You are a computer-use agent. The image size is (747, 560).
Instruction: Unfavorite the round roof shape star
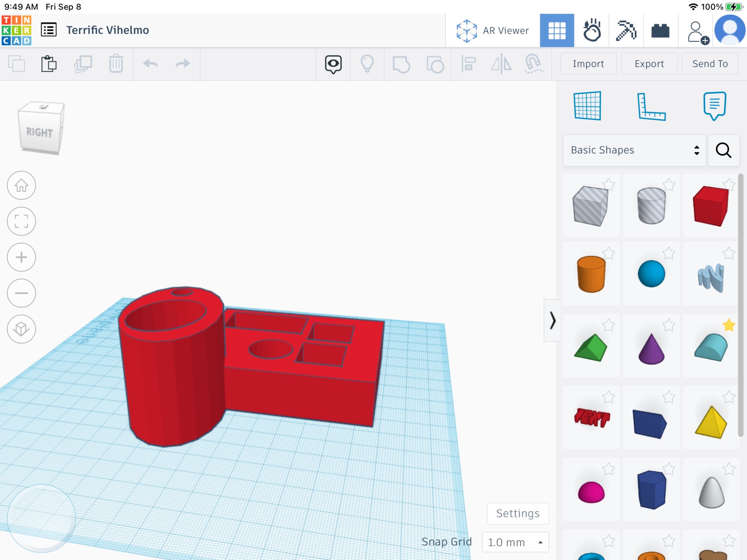[728, 325]
